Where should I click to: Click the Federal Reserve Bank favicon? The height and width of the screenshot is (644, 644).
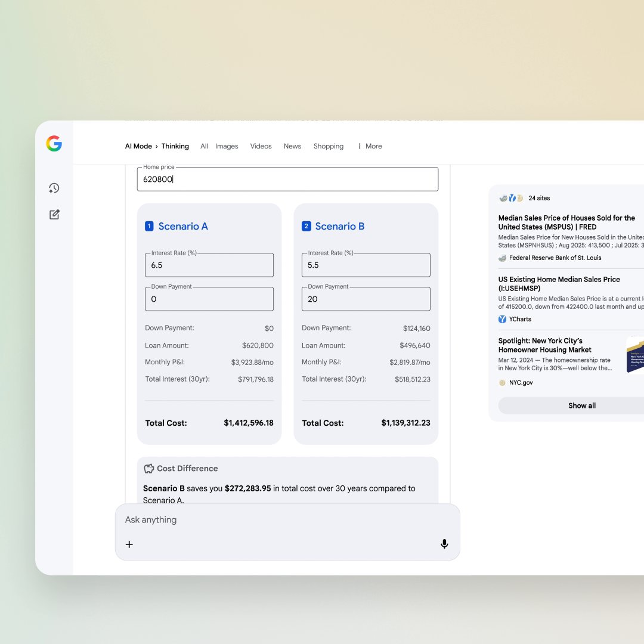coord(502,258)
